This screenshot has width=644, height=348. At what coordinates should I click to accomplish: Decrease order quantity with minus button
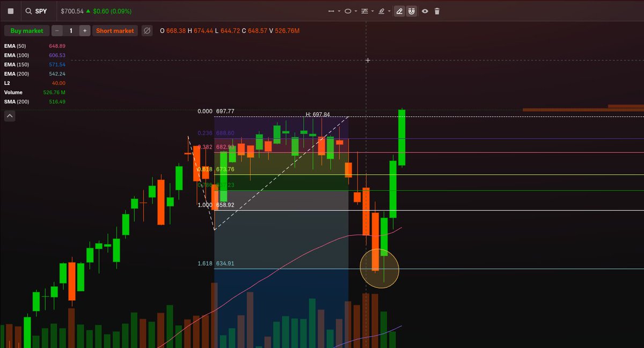57,31
